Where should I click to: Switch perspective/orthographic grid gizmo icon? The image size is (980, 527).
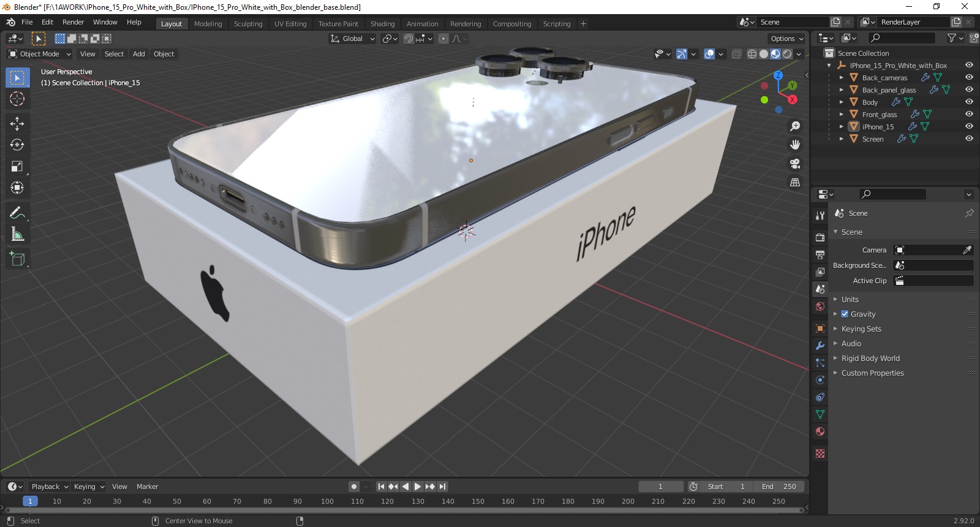[795, 182]
